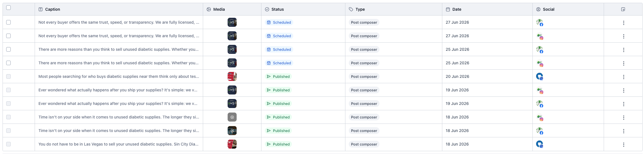Click Scheduled badge on Instagram 'There are more reasons' row

pos(279,63)
